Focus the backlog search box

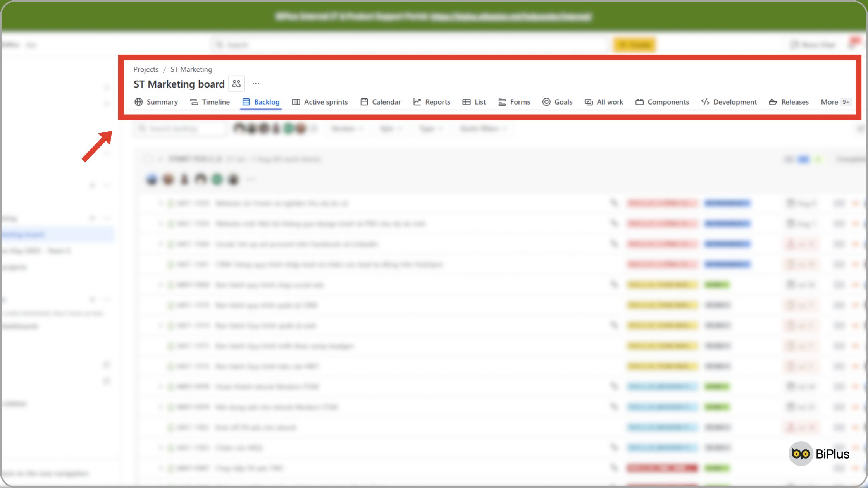pyautogui.click(x=180, y=129)
